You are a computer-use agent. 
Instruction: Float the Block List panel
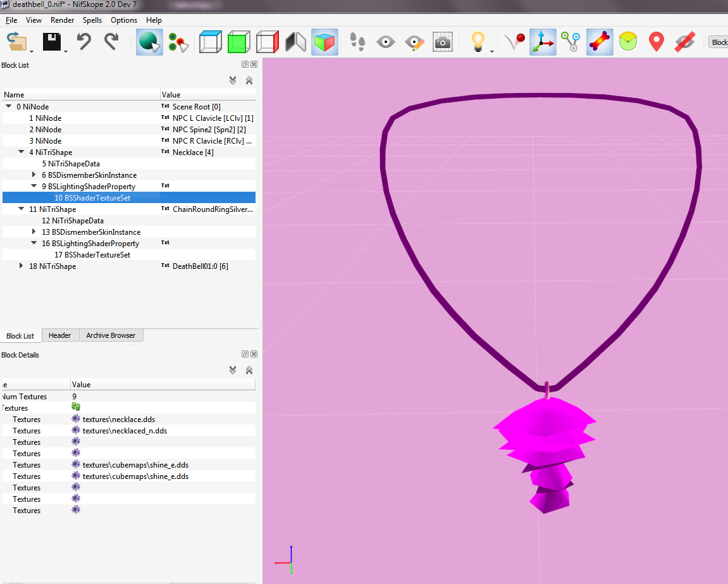pos(245,64)
